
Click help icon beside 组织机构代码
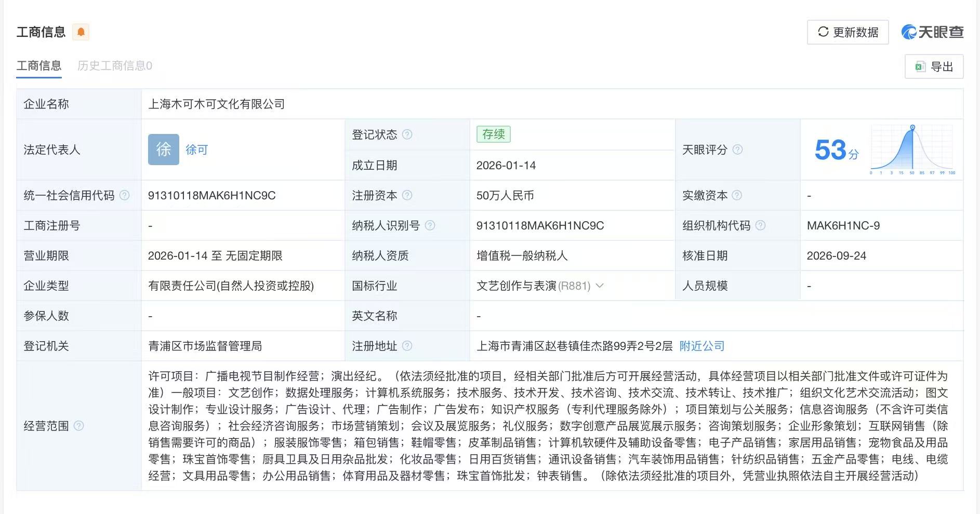(760, 225)
